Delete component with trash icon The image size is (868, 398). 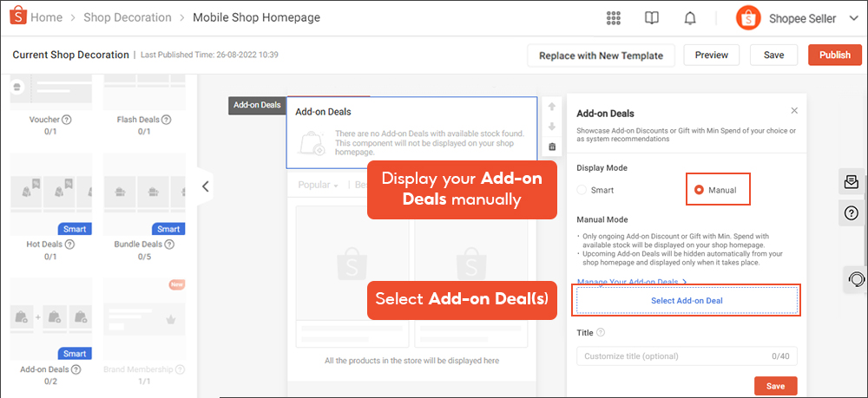[x=552, y=147]
